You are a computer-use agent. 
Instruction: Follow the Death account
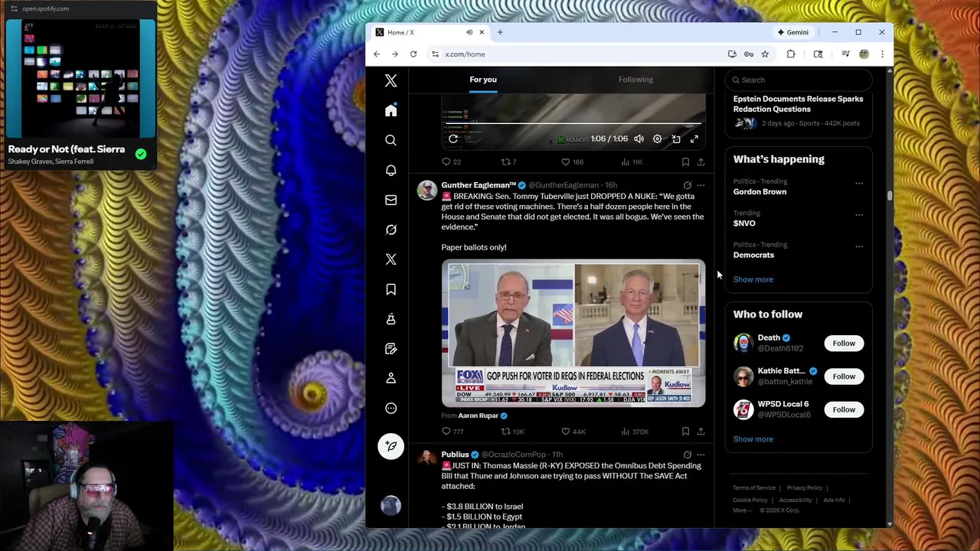[844, 344]
